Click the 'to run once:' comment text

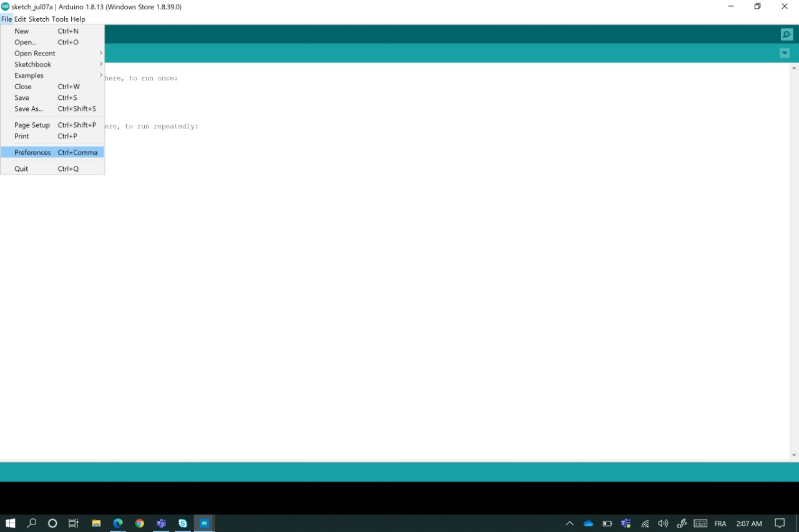[154, 79]
